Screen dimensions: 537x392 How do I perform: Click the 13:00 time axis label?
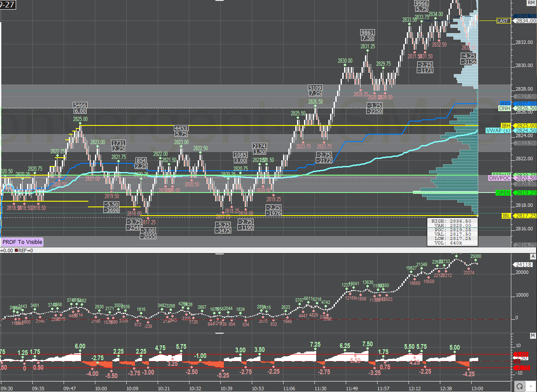point(477,388)
